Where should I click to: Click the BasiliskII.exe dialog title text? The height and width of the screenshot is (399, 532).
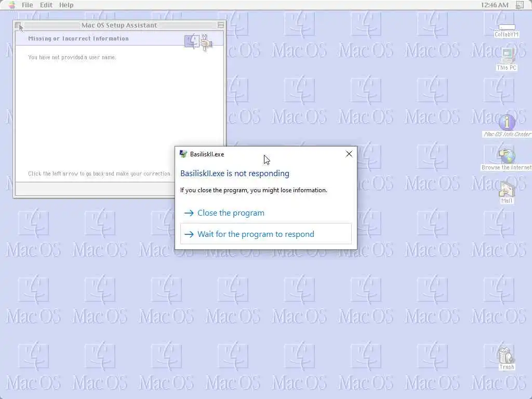click(x=207, y=154)
